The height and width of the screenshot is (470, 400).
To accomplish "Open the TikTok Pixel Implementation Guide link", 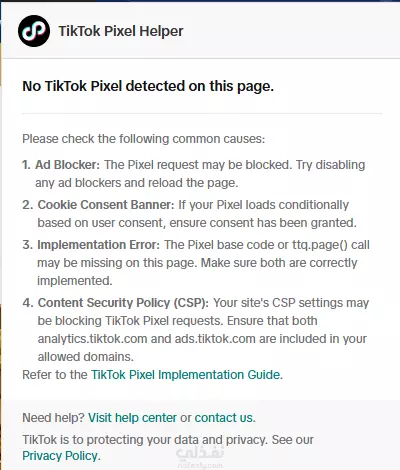I will tap(186, 375).
